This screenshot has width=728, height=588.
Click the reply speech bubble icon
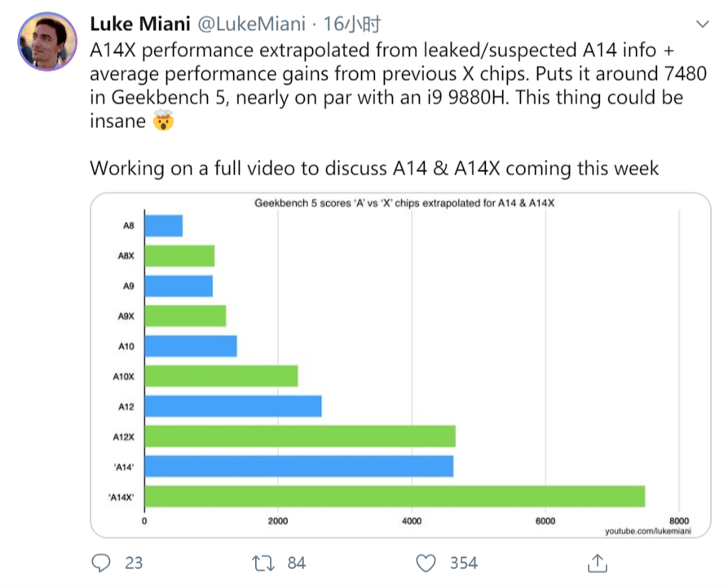(101, 563)
